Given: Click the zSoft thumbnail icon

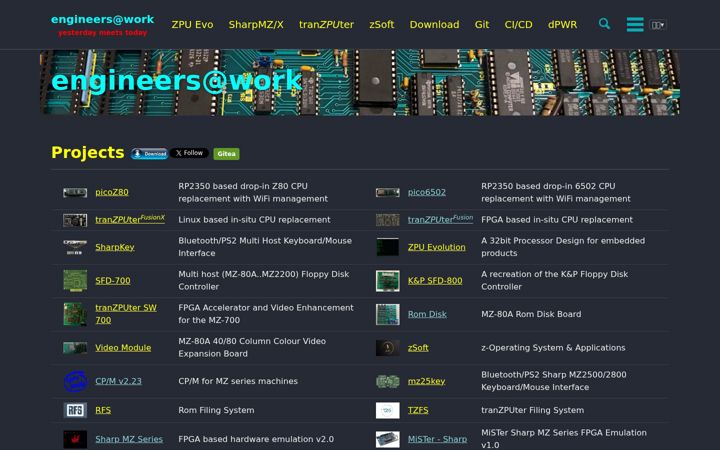Looking at the screenshot, I should [388, 348].
